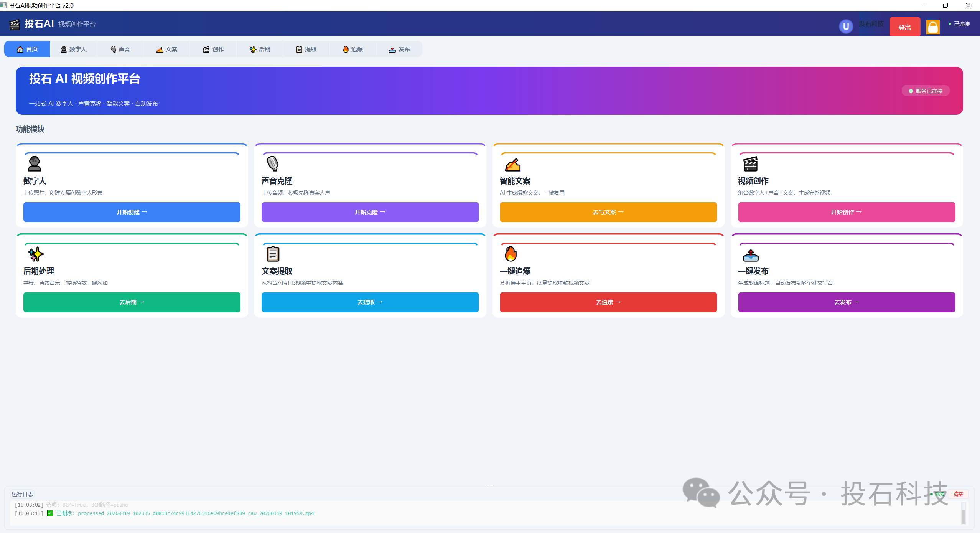Click the microphone icon in 声音克隆 card
The width and height of the screenshot is (980, 533).
coord(272,164)
